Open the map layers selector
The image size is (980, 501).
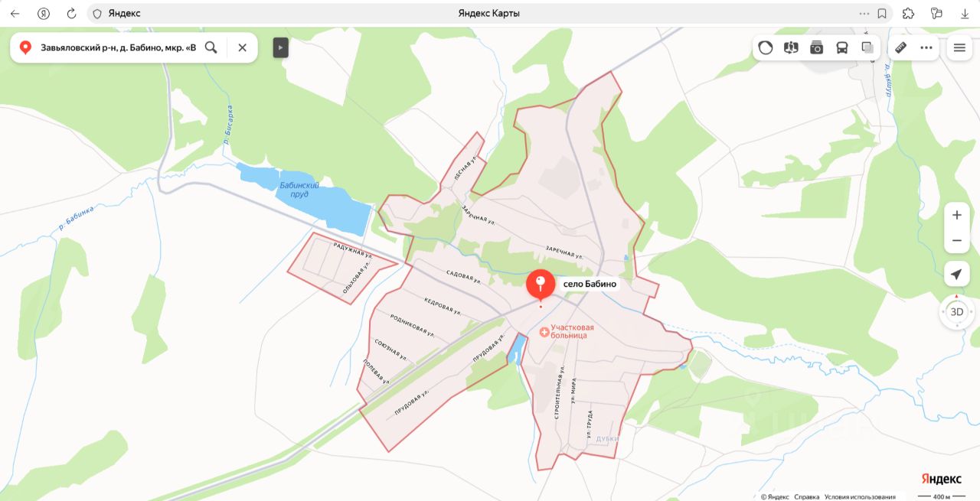pos(867,47)
